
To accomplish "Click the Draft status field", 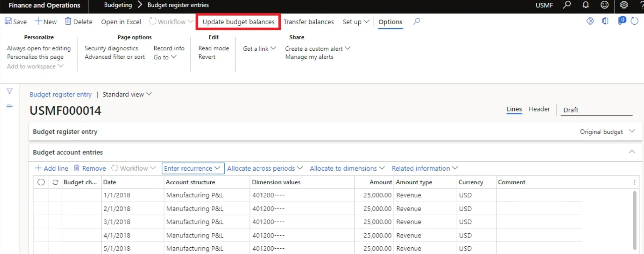I will [x=596, y=110].
